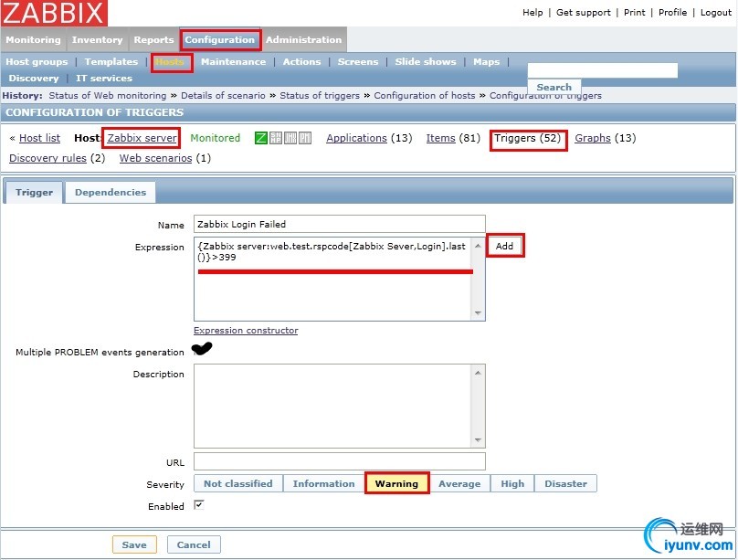Select Information severity
The width and height of the screenshot is (738, 560).
click(324, 484)
